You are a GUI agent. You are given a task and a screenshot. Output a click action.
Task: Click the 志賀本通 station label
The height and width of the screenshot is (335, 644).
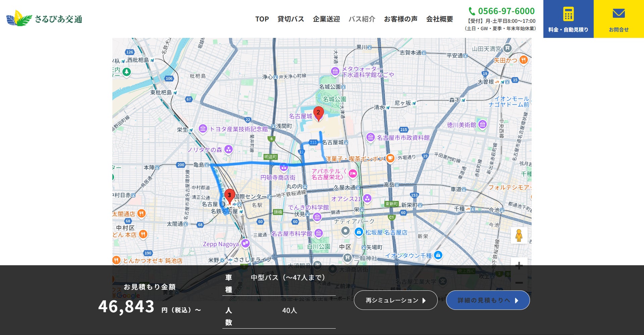pyautogui.click(x=411, y=53)
